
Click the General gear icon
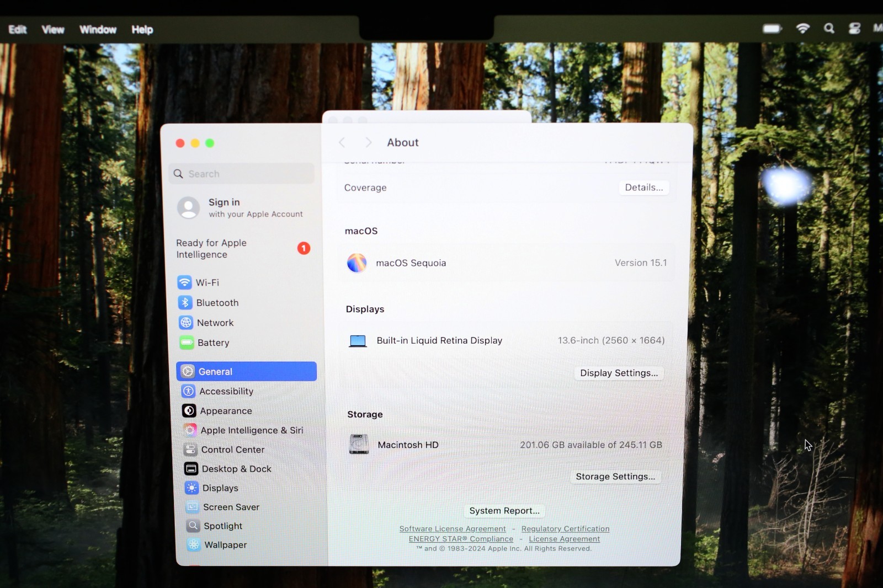188,371
